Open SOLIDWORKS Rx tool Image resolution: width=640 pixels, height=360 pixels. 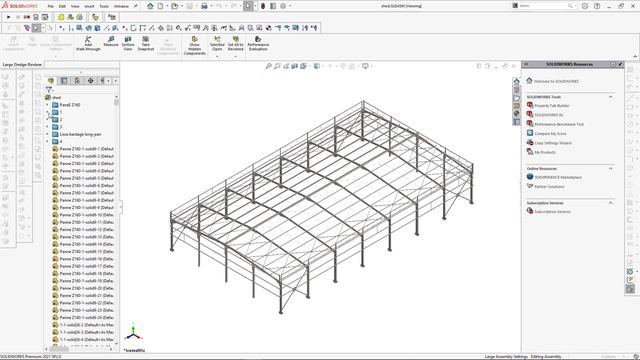tap(544, 115)
